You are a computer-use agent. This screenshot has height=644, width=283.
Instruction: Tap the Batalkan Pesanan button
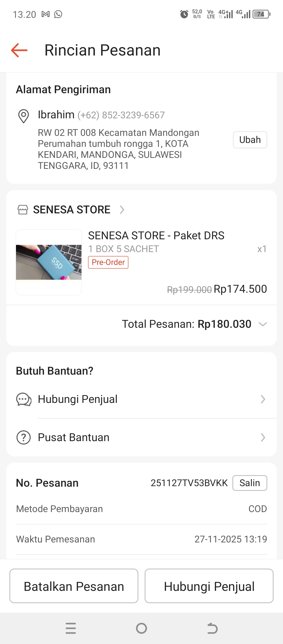pyautogui.click(x=74, y=586)
